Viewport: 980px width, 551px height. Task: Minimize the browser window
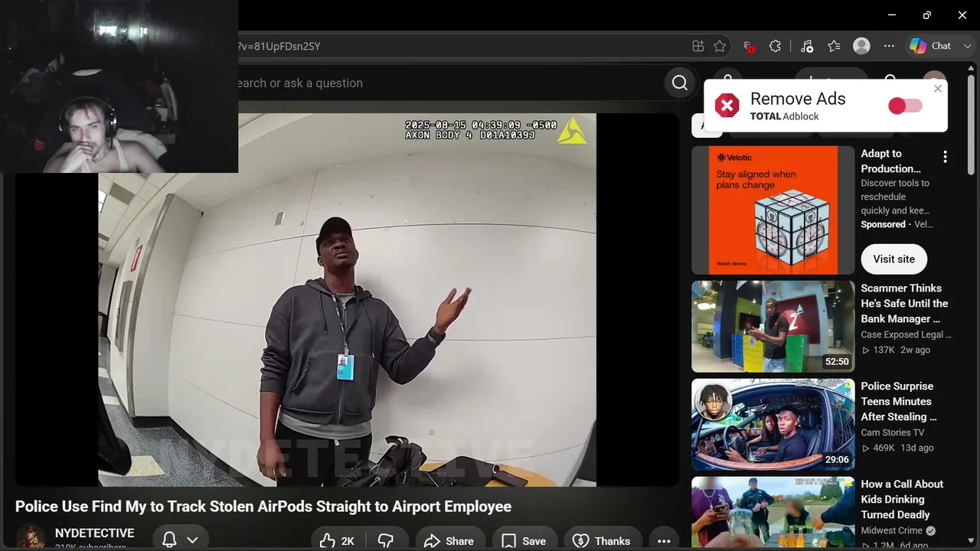coord(892,15)
